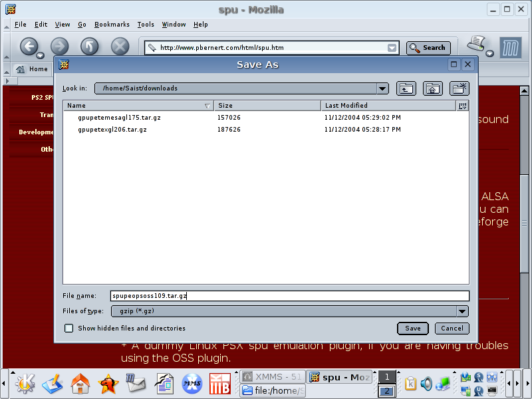The image size is (532, 399).
Task: Open the Files of type dropdown
Action: pyautogui.click(x=462, y=311)
